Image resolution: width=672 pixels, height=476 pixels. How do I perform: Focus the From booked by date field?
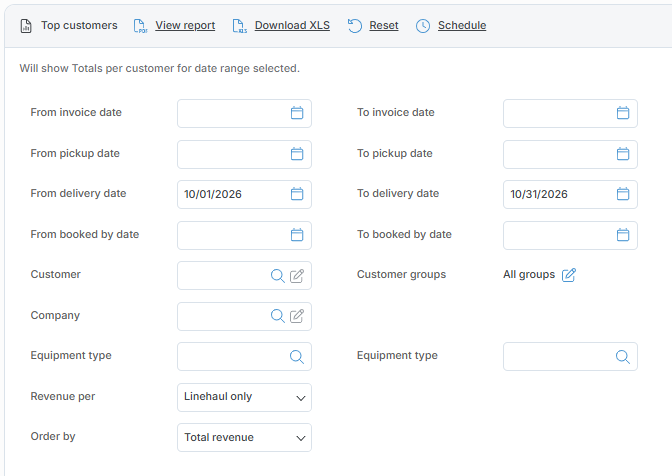[x=244, y=235]
